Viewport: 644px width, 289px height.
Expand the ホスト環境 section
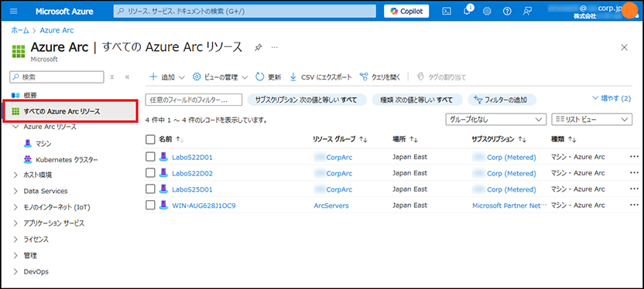[x=15, y=175]
